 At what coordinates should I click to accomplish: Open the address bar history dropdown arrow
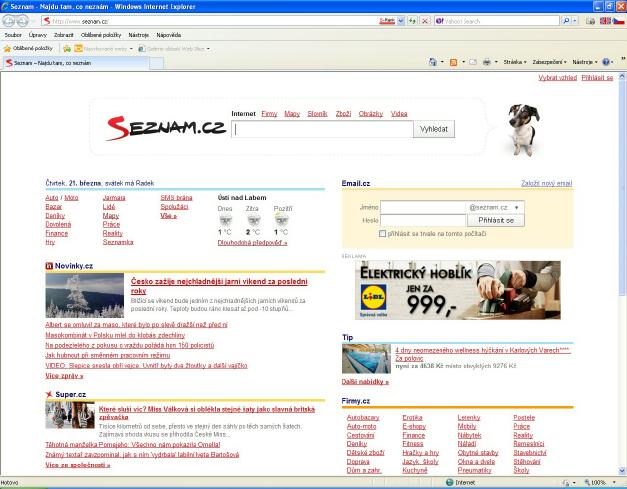[401, 21]
